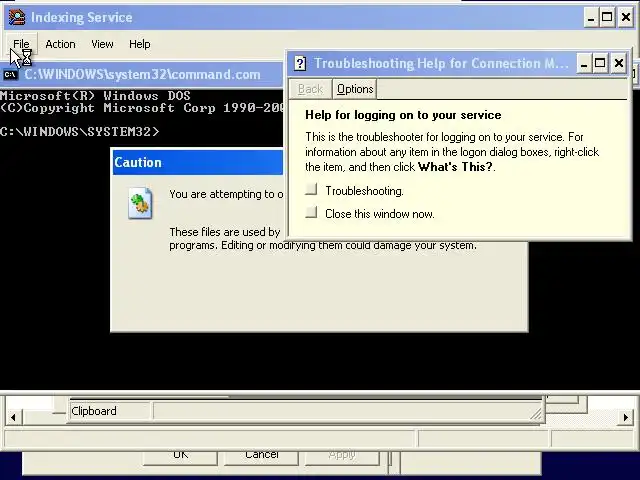The image size is (640, 480).
Task: Click the disabled Back button in Help window
Action: [311, 89]
